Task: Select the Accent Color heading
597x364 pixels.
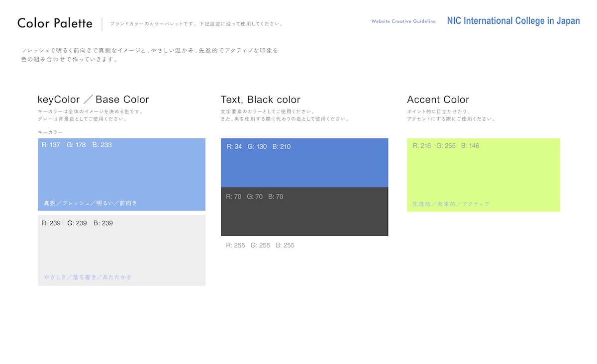Action: [438, 99]
